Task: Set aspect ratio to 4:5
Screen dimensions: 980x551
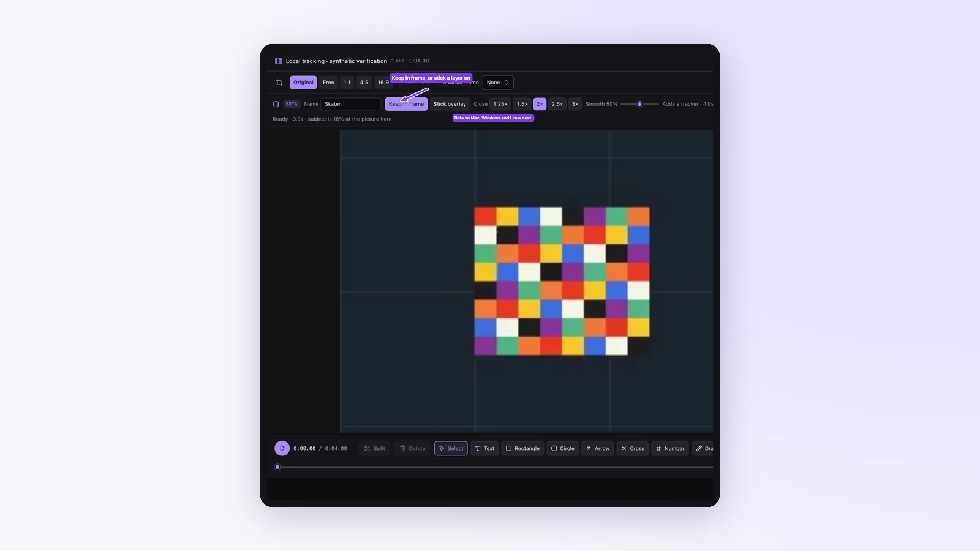Action: [x=364, y=83]
